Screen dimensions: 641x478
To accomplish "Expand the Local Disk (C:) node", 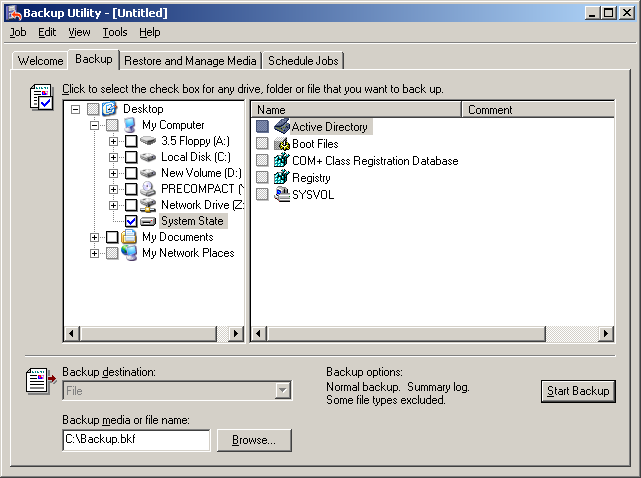I will pos(113,157).
